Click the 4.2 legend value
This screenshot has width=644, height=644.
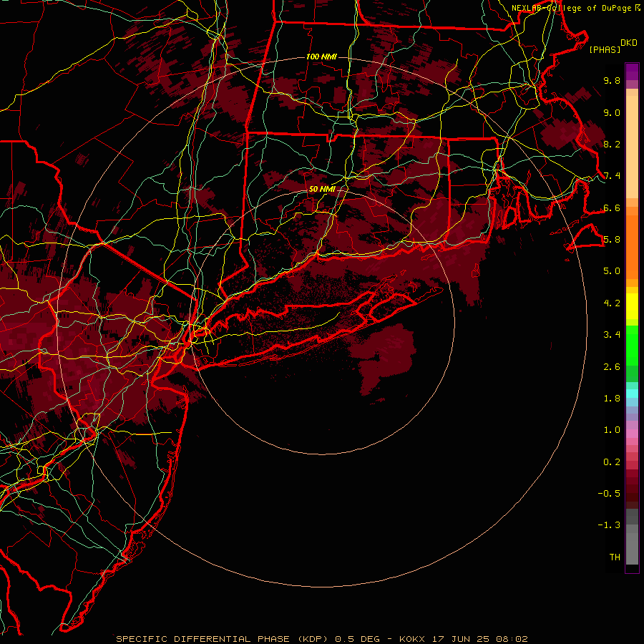coord(612,303)
